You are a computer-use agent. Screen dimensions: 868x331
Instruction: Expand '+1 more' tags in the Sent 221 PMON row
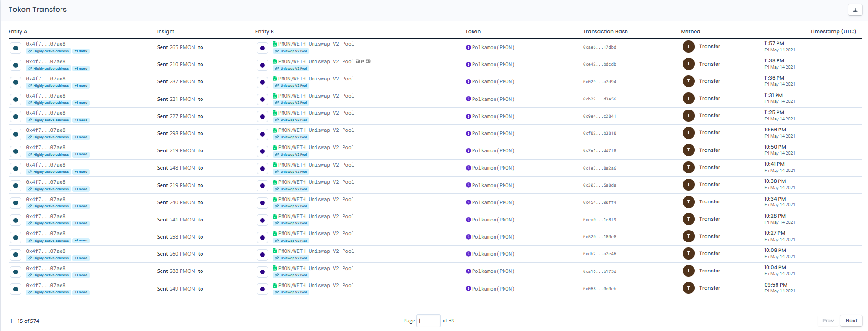(81, 103)
